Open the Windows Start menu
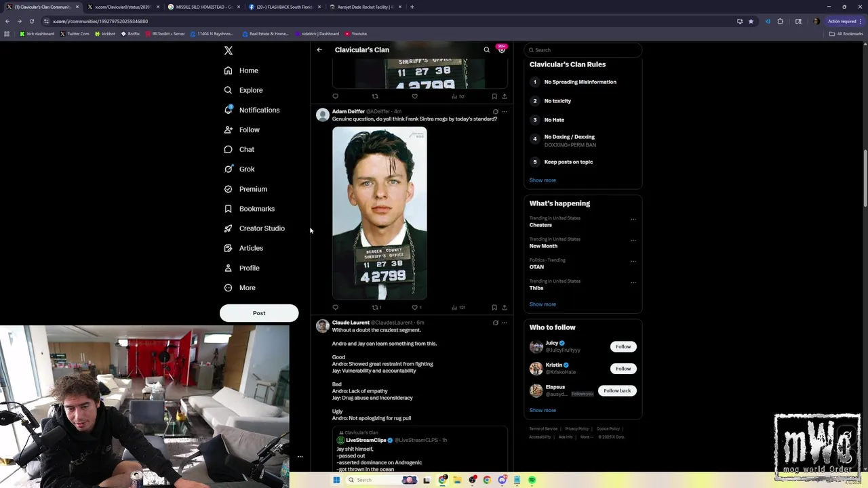This screenshot has height=488, width=868. (x=336, y=480)
